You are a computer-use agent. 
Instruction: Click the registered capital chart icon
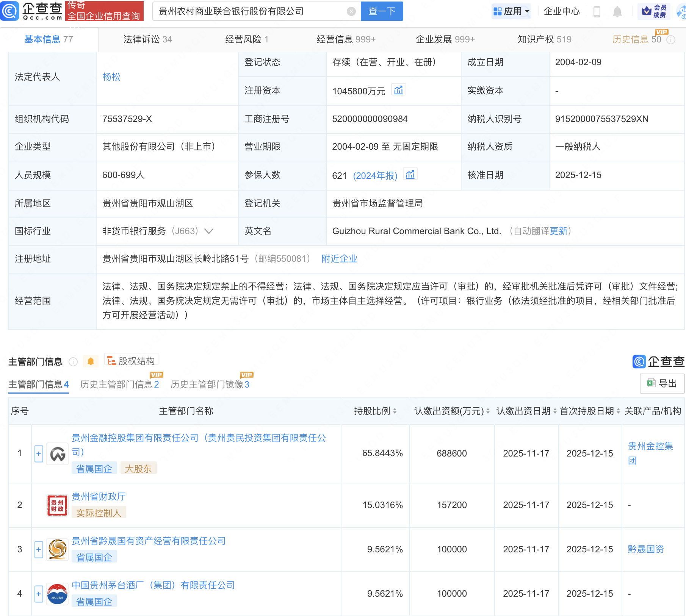point(398,90)
